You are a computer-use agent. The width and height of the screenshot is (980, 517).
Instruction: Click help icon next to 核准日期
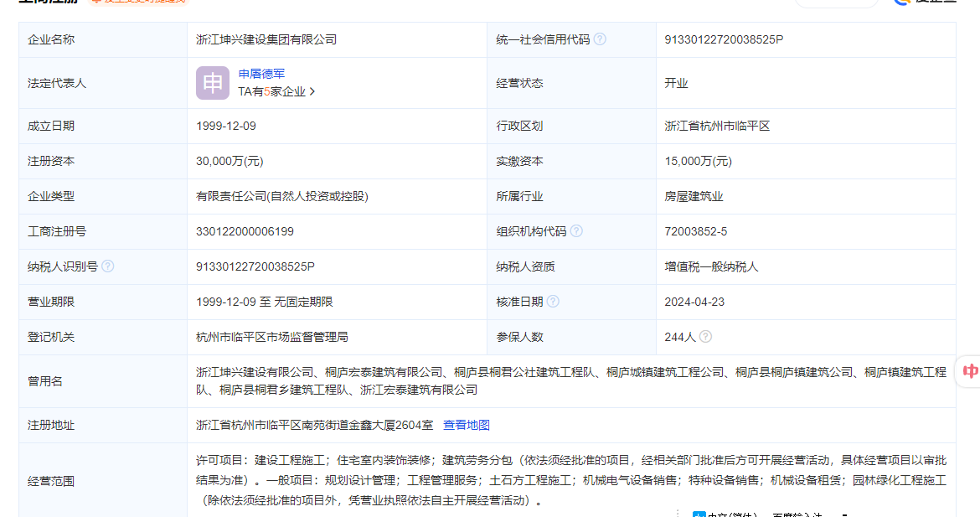click(553, 302)
